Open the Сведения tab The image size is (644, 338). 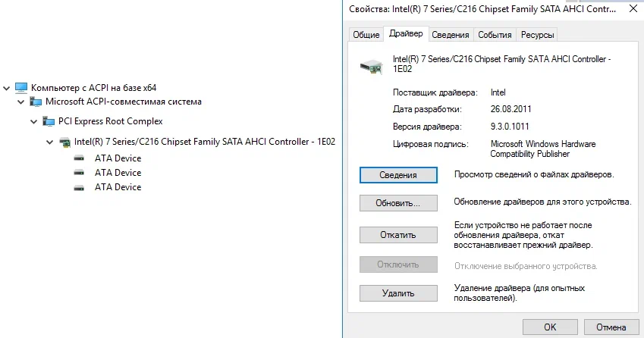click(x=451, y=35)
